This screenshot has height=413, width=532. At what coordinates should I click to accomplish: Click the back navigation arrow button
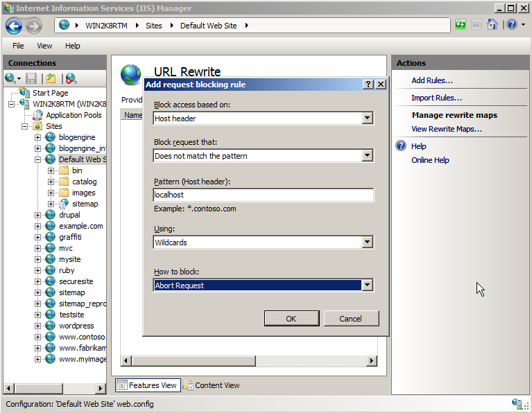click(x=14, y=26)
